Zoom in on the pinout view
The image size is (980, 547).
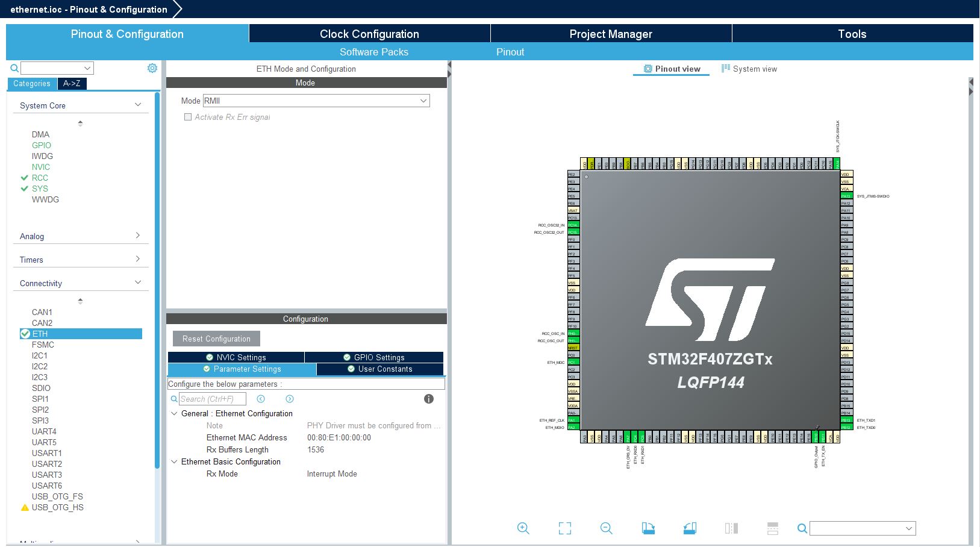[x=523, y=528]
